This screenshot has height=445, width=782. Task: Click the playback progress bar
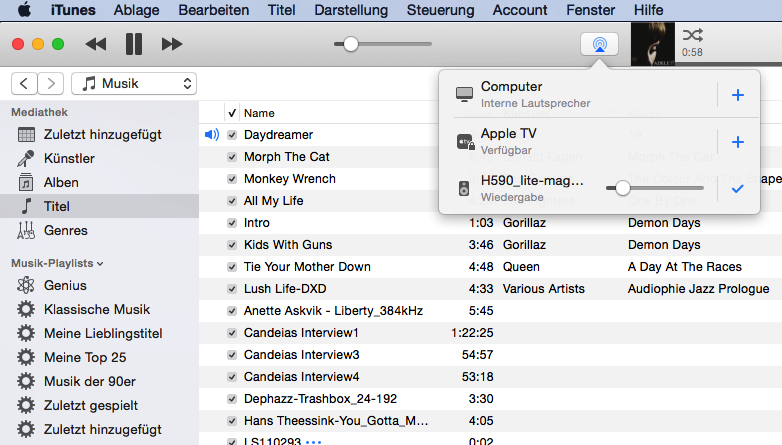728,64
